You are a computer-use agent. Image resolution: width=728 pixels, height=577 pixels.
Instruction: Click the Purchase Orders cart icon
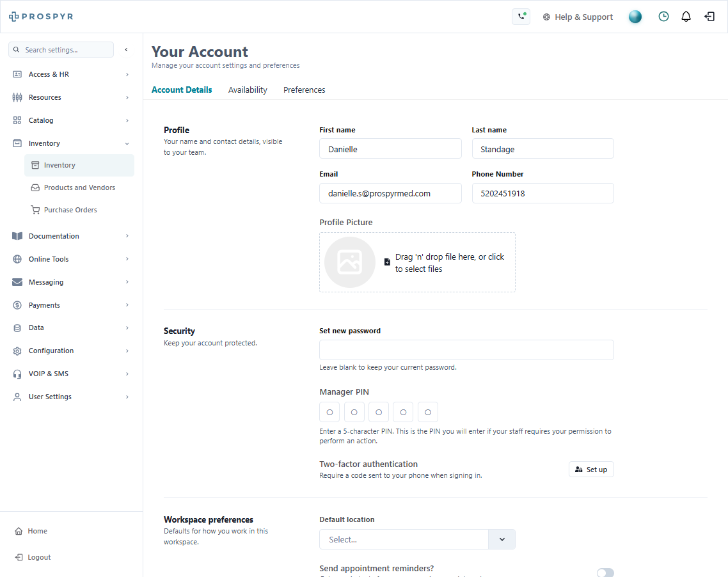point(35,210)
